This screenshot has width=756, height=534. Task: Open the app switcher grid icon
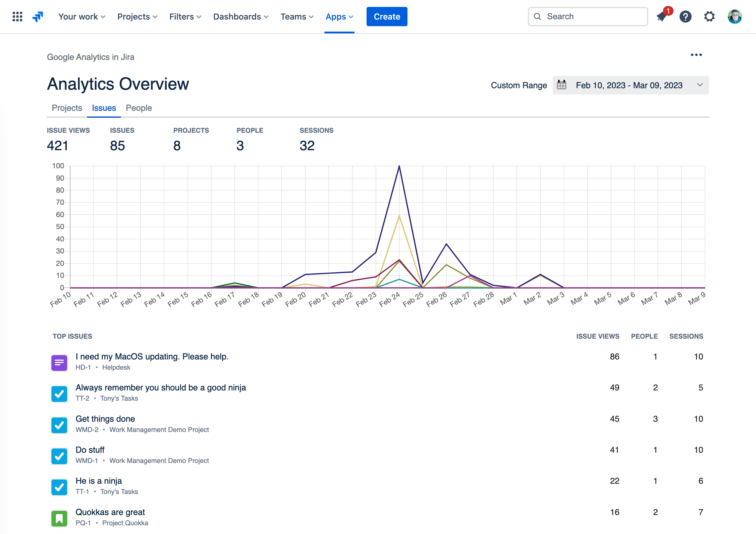click(17, 17)
